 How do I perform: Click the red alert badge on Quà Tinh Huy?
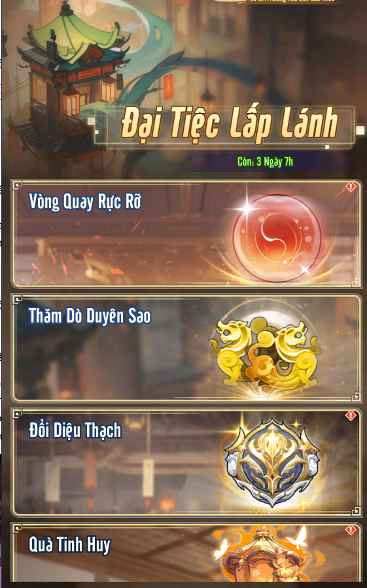pyautogui.click(x=351, y=530)
